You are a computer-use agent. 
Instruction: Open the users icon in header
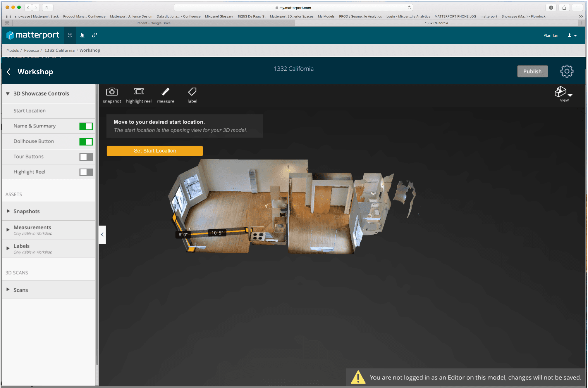point(82,35)
